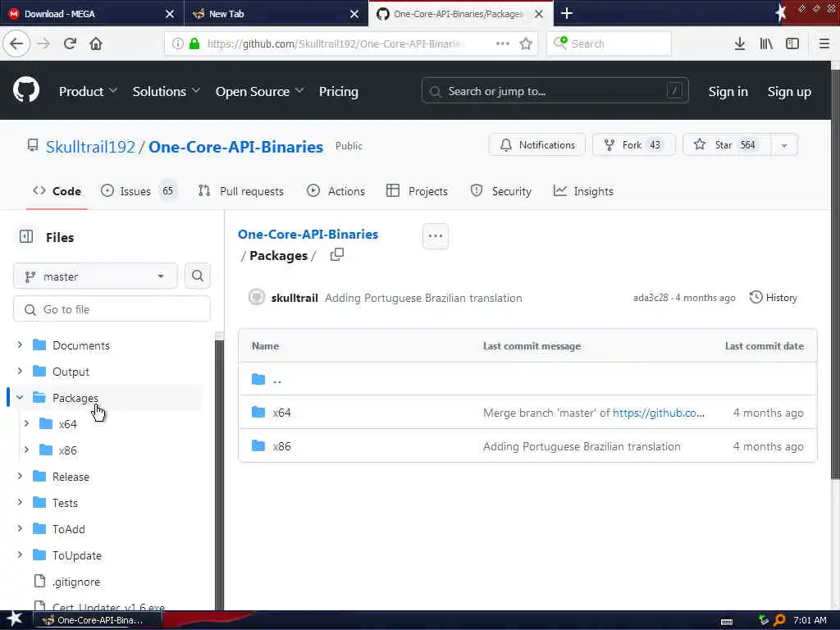Open the browser library icon
This screenshot has height=630, width=840.
coord(766,43)
